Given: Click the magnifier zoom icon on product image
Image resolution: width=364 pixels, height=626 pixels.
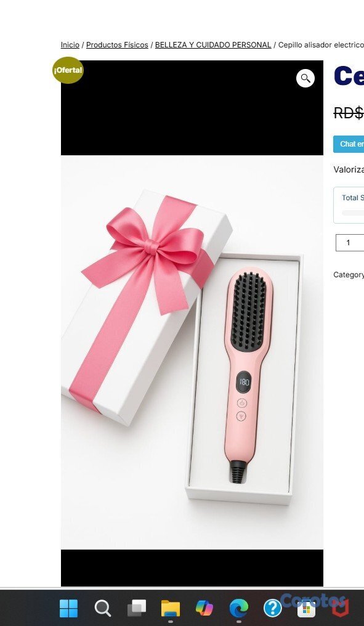Looking at the screenshot, I should coord(305,78).
